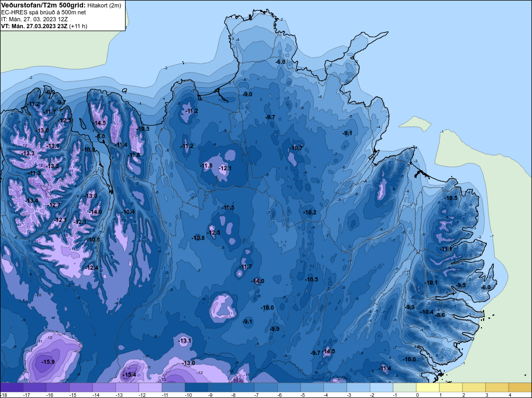Select the -9.5 temperature label
The width and height of the screenshot is (532, 398).
[x=461, y=285]
